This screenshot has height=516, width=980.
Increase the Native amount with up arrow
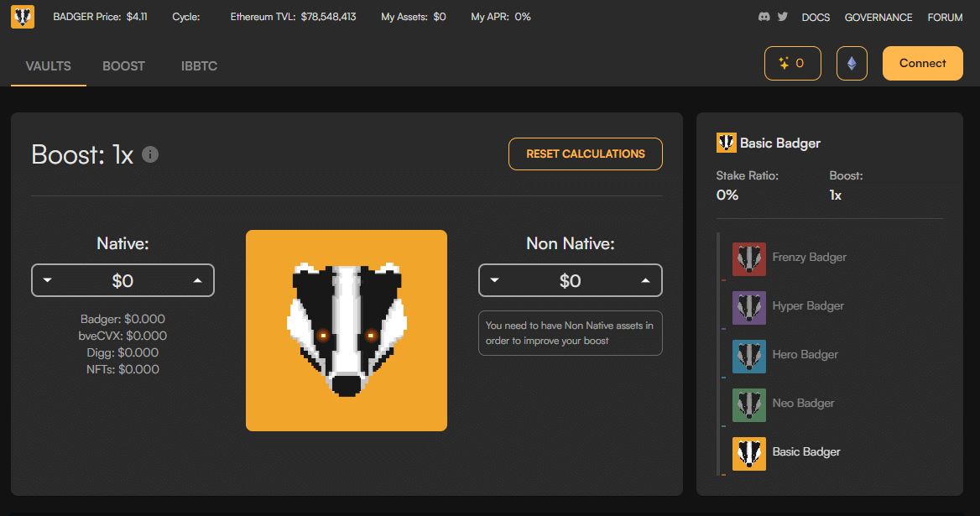197,280
